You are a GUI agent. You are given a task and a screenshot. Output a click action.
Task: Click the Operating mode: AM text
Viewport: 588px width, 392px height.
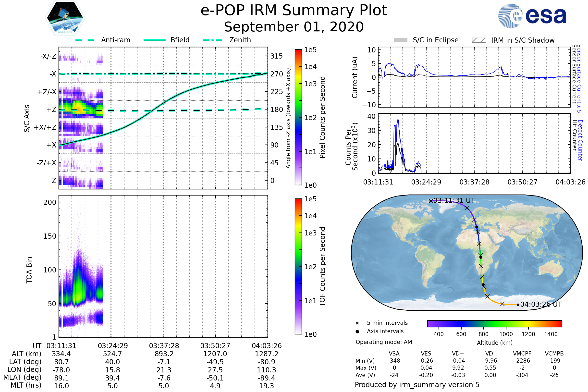pyautogui.click(x=384, y=342)
